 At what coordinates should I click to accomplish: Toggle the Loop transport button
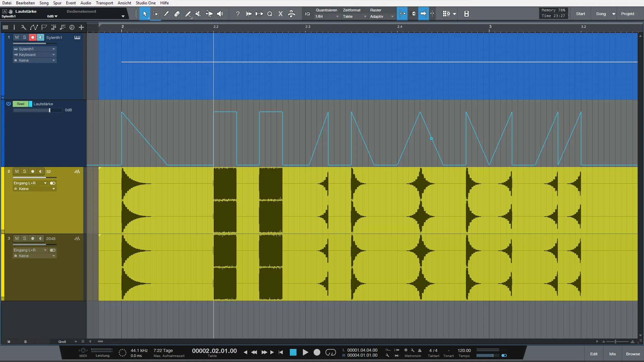331,352
